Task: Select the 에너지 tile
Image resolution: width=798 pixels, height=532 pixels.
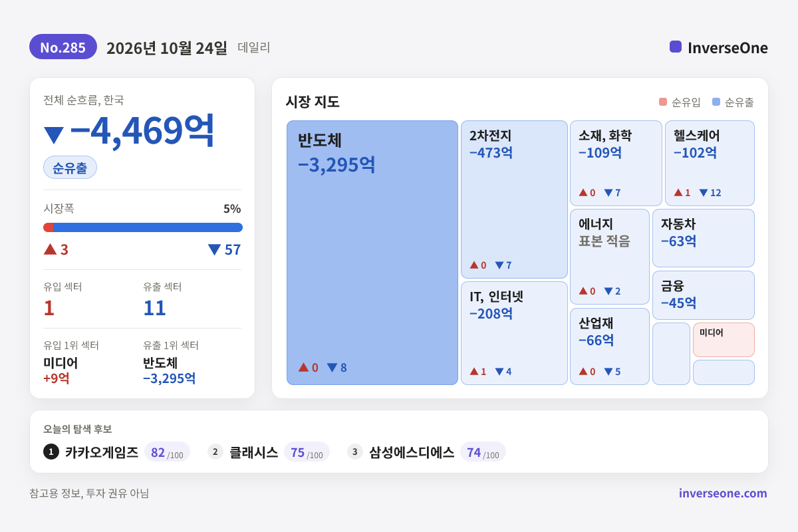Action: point(610,257)
